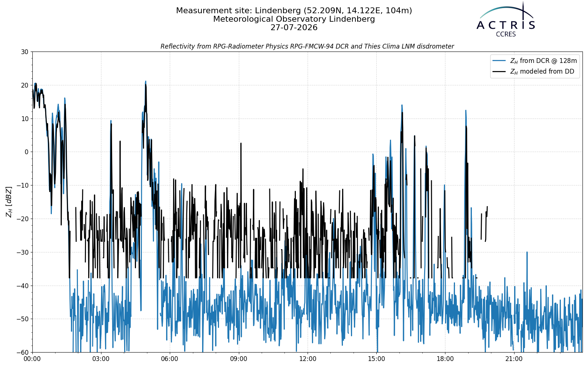
Task: Click the x-axis tick label "21:00"
Action: click(514, 359)
